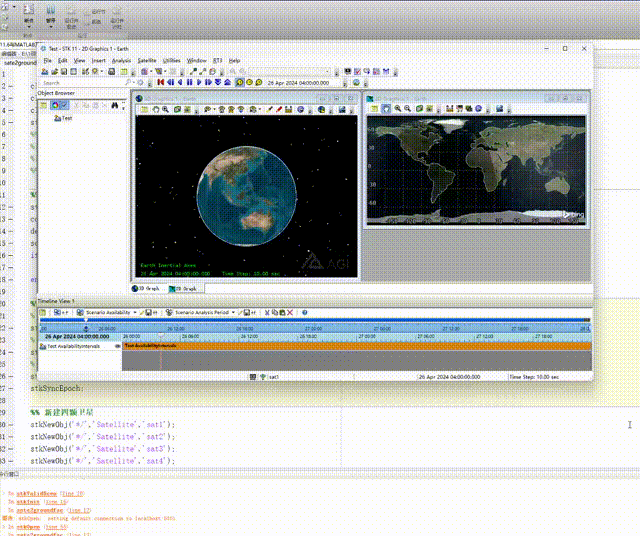Open Scenario Analysis Period dropdown in Timeline
Screen dimensions: 640x536
click(233, 313)
